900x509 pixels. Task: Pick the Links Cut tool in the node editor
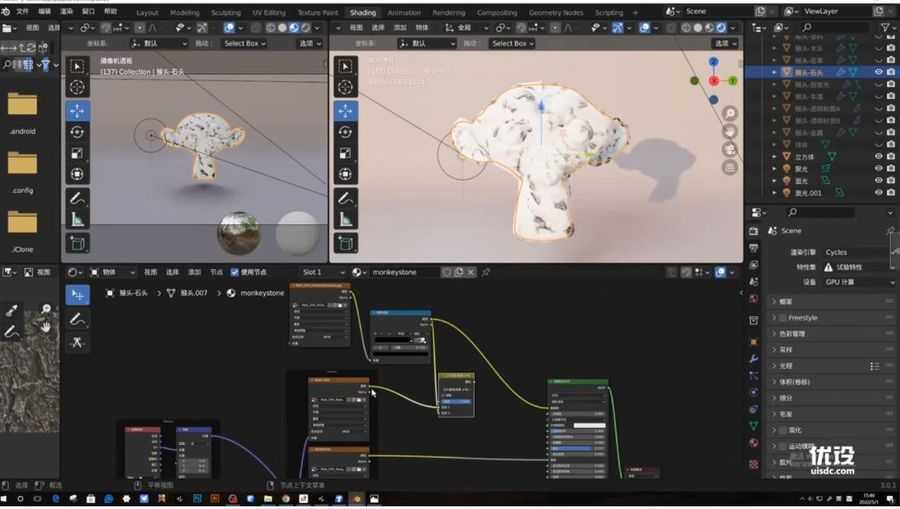tap(77, 343)
